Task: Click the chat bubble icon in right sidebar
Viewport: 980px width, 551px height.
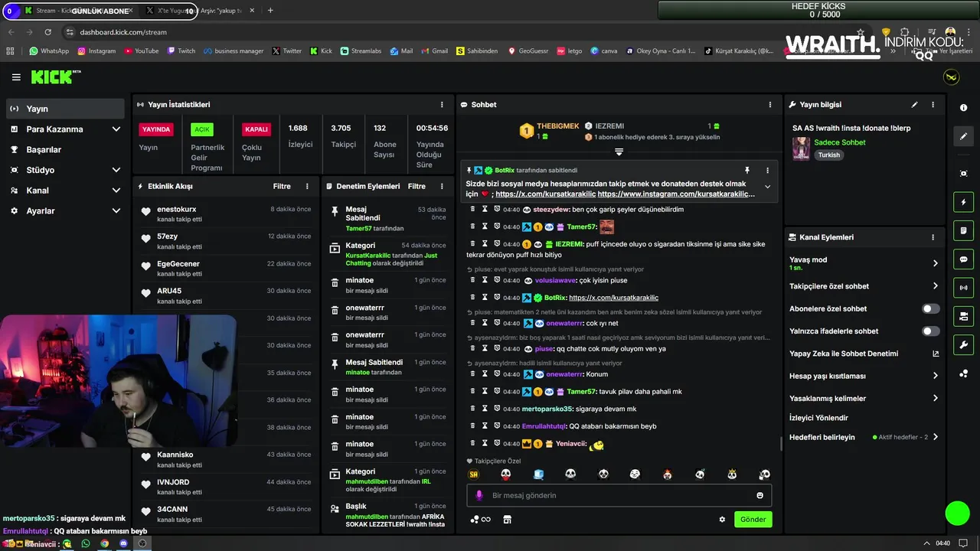Action: pyautogui.click(x=964, y=259)
